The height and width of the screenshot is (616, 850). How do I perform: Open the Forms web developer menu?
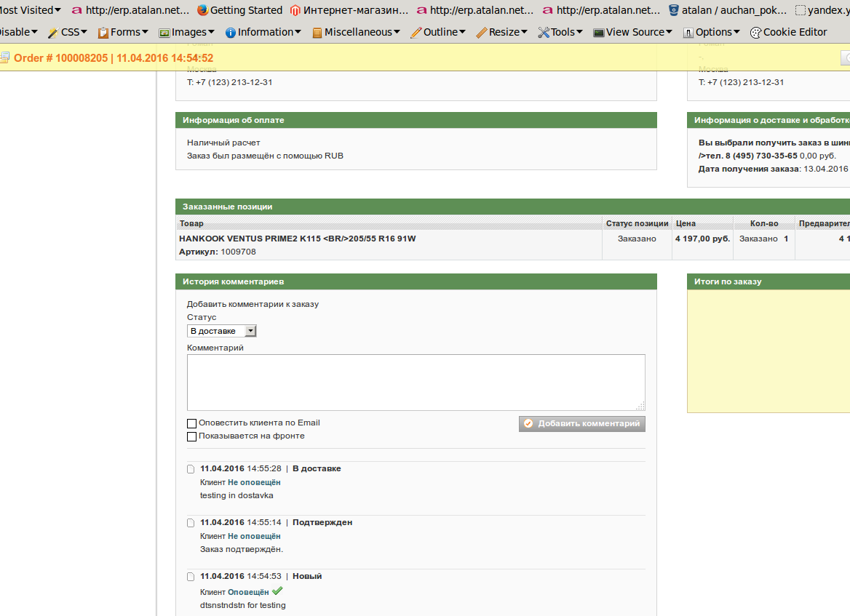pyautogui.click(x=123, y=33)
